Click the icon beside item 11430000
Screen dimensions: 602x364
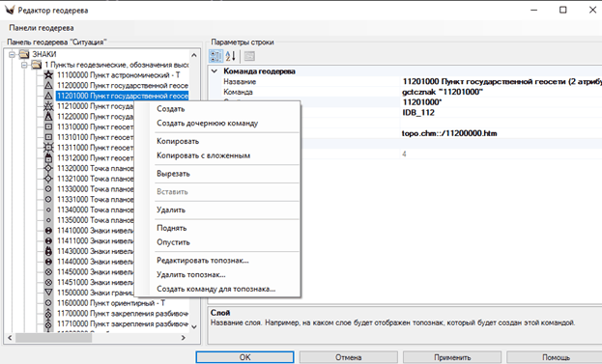48,251
